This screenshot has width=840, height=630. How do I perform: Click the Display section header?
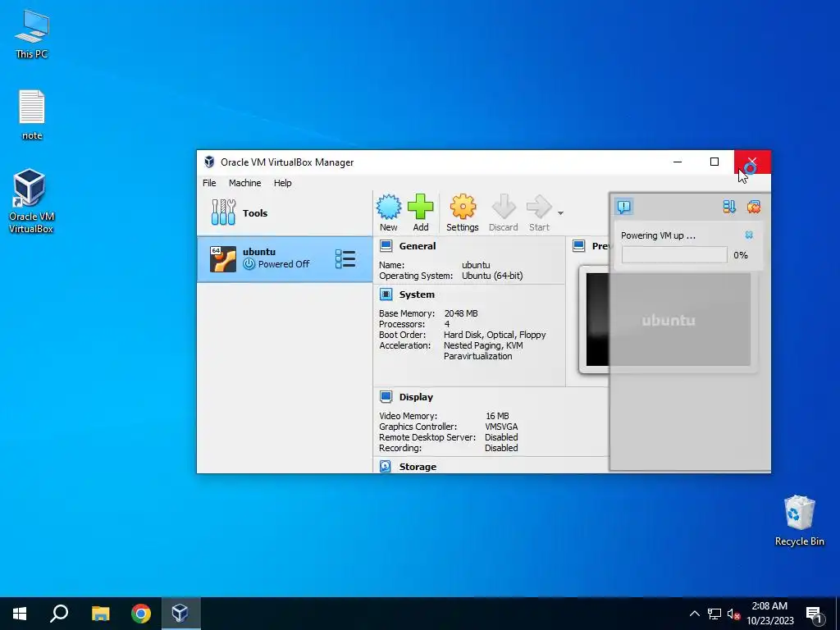coord(416,397)
